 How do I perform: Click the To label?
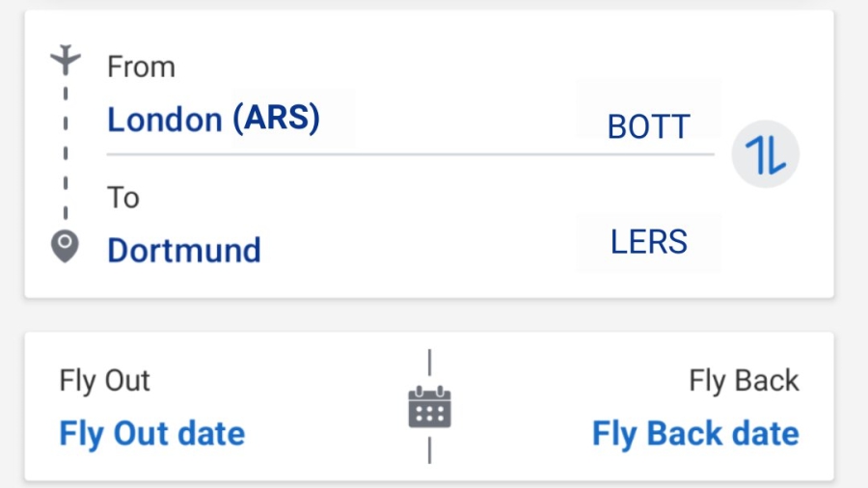point(123,198)
